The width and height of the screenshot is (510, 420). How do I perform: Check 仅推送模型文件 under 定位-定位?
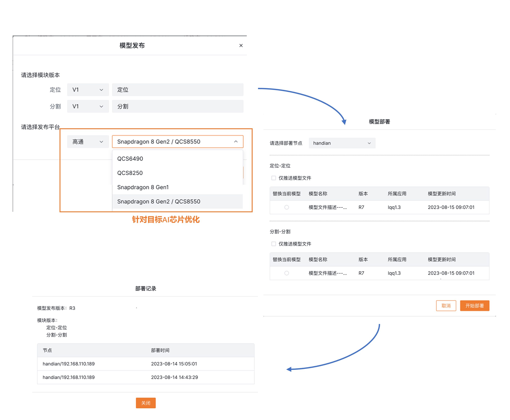coord(274,178)
